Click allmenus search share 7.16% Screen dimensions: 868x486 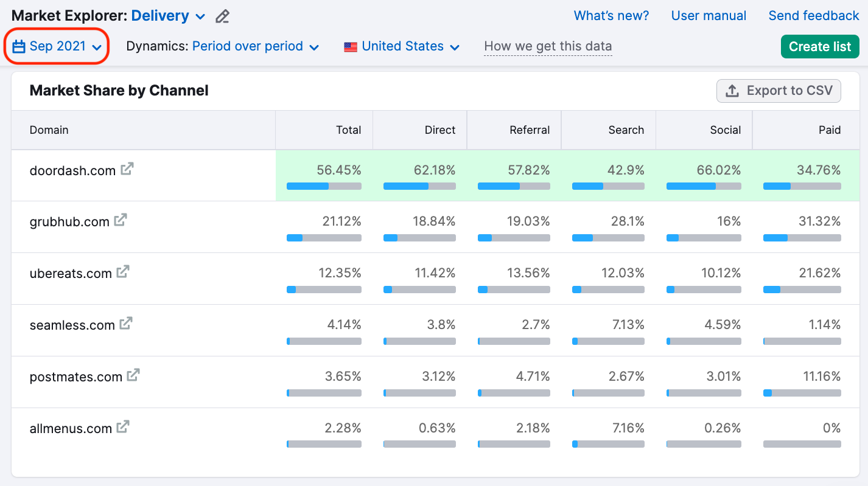(628, 428)
